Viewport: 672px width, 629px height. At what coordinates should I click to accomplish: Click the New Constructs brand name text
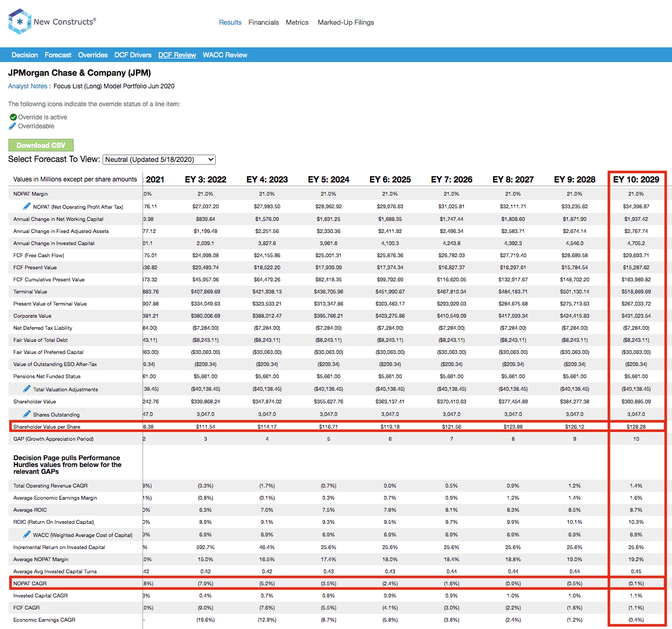[x=65, y=22]
